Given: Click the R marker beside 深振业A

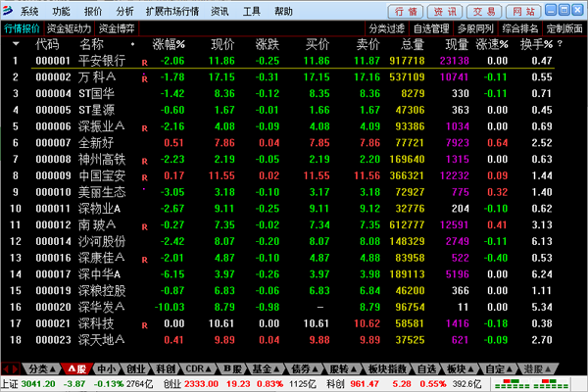Looking at the screenshot, I should [145, 128].
